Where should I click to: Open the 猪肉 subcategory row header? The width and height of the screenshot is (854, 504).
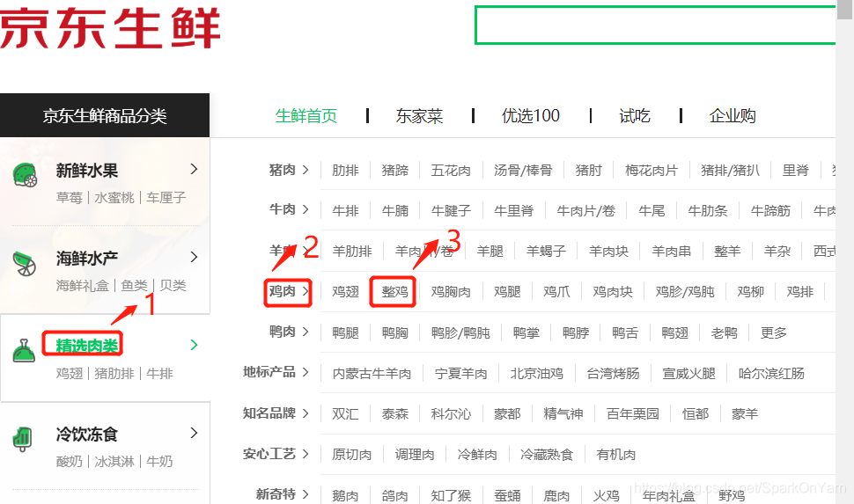point(289,170)
